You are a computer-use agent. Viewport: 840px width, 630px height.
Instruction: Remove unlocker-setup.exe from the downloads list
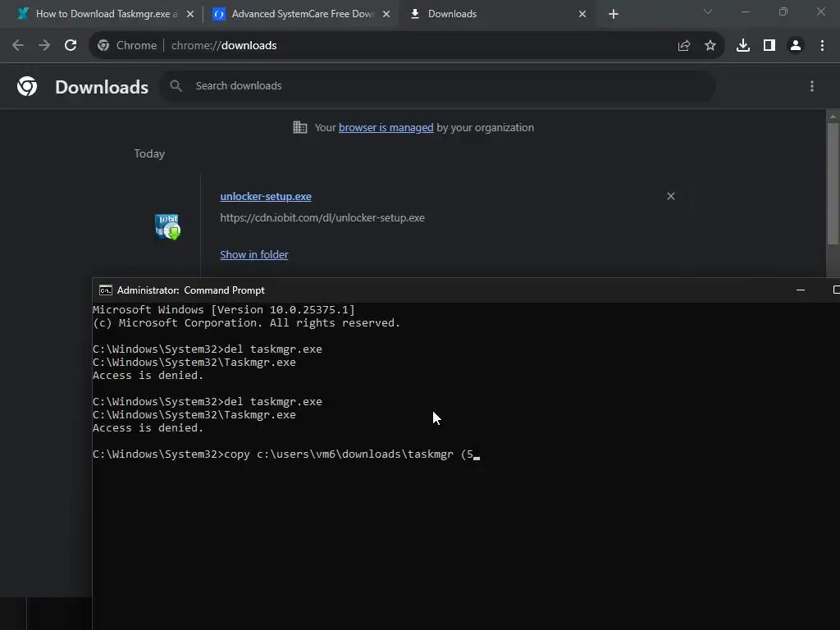click(671, 196)
